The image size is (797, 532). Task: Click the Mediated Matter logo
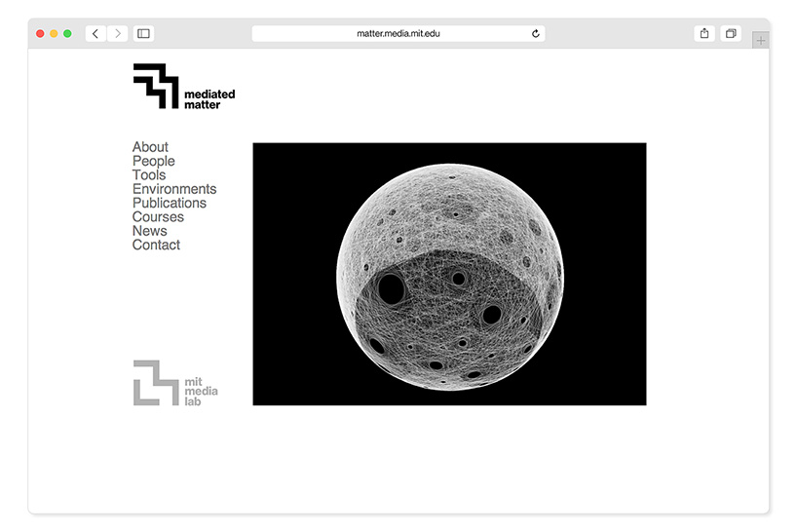184,86
